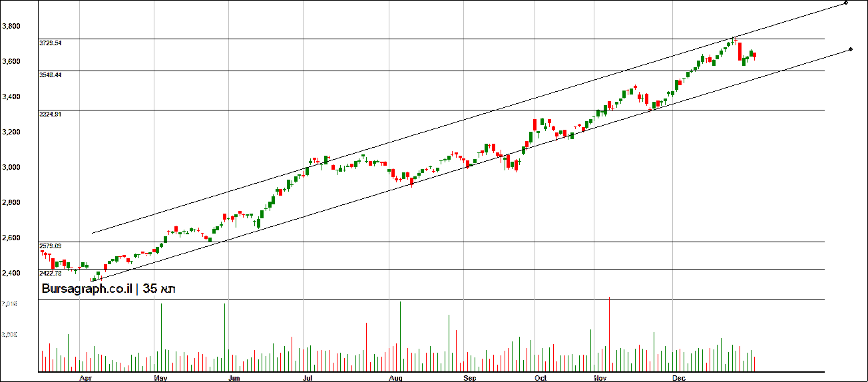This screenshot has width=868, height=382.
Task: Click the 3324.91 horizontal level label
Action: pos(51,114)
